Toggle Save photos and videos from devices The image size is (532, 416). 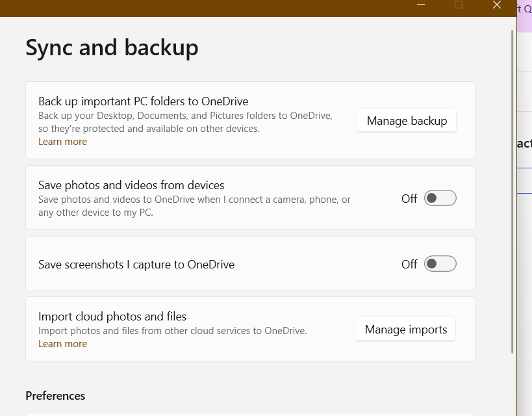point(440,198)
